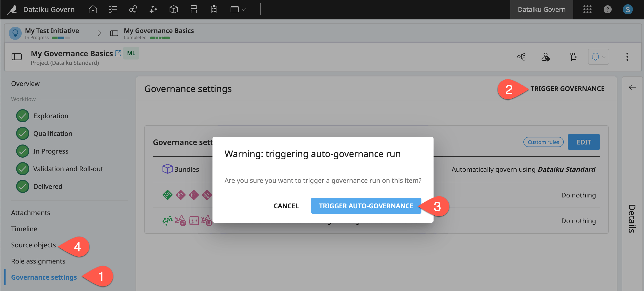Click the help question mark icon
The image size is (644, 291).
tap(607, 10)
